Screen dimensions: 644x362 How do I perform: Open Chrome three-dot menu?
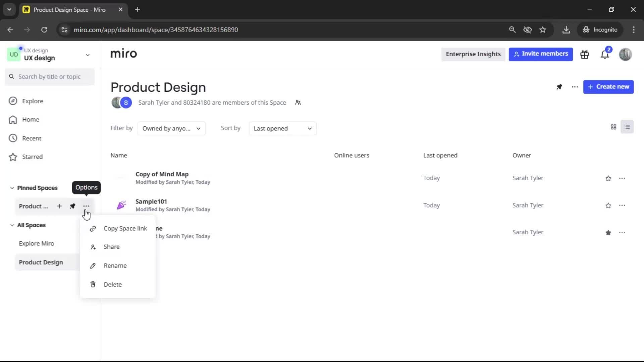coord(634,30)
